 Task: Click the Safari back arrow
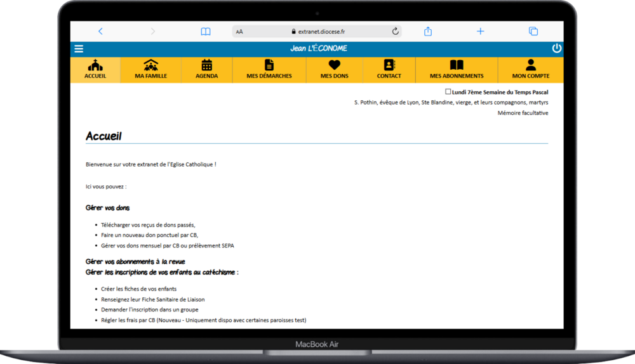100,31
